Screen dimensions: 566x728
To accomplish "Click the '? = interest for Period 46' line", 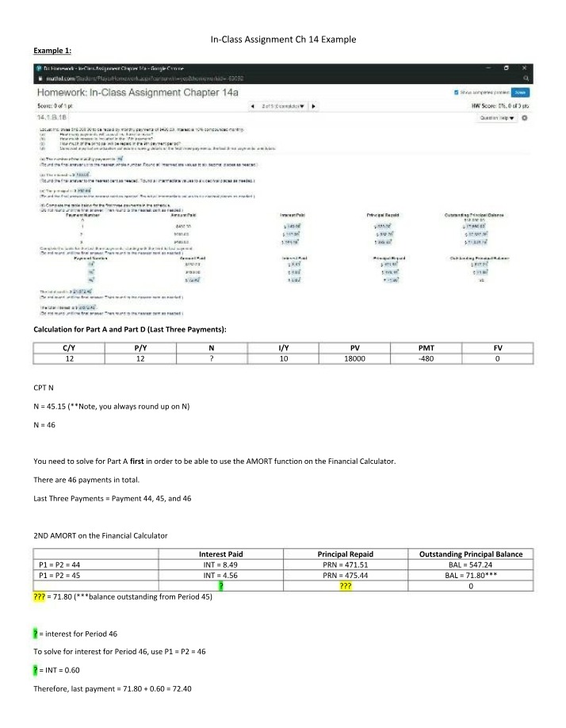I will pyautogui.click(x=75, y=634).
